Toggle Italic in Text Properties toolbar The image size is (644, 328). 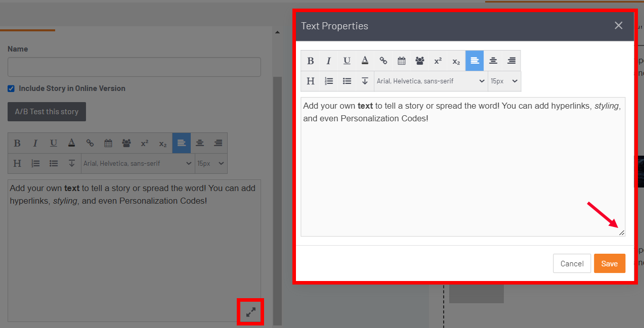tap(329, 61)
